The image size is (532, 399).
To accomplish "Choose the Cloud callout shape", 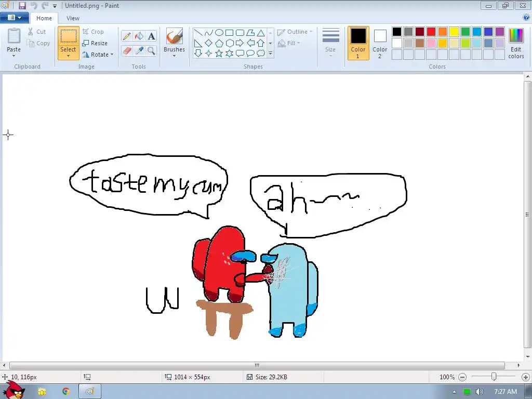I will (x=261, y=54).
